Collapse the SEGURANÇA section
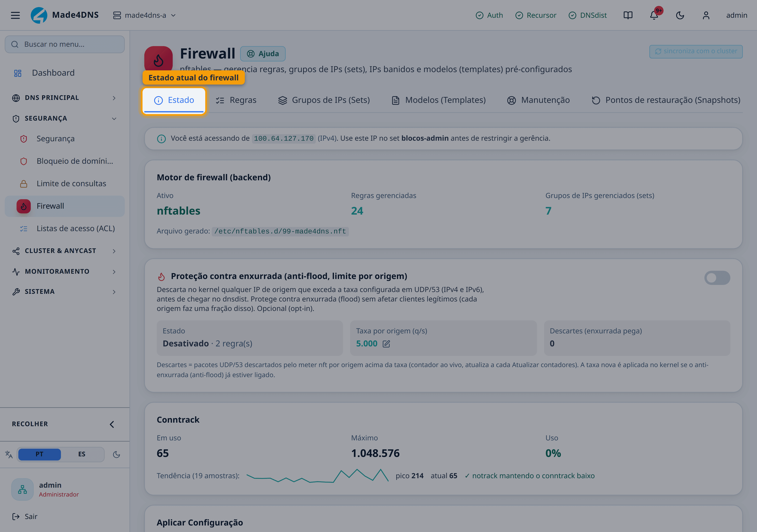This screenshot has height=532, width=757. point(65,119)
